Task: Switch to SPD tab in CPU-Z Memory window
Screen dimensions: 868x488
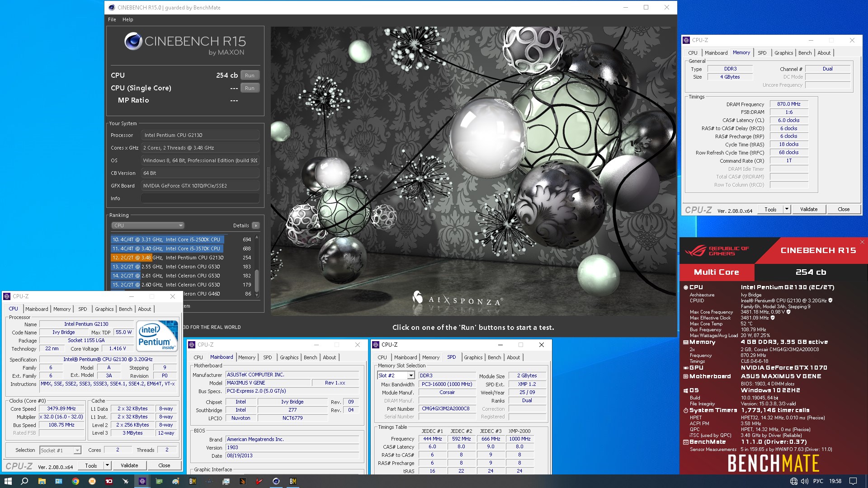Action: (762, 53)
